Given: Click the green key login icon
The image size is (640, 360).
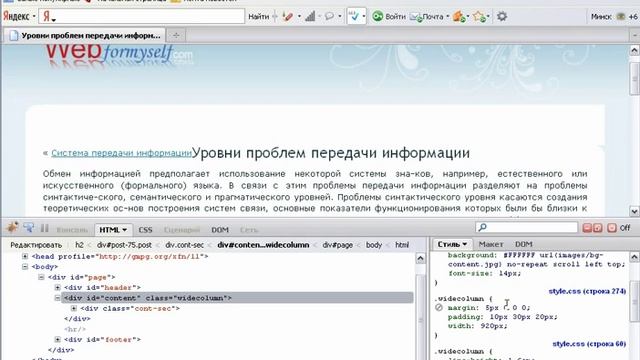Looking at the screenshot, I should tap(378, 17).
